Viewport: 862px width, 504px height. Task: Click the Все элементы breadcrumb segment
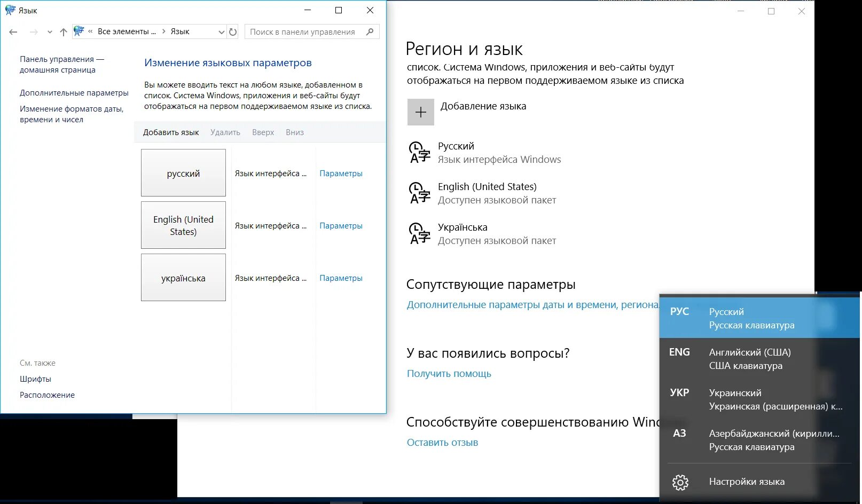click(x=127, y=31)
